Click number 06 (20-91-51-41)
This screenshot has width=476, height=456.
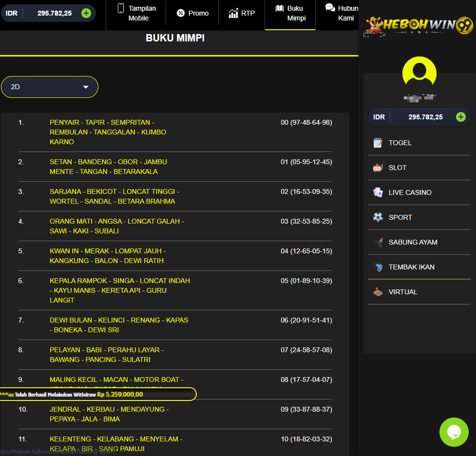[x=306, y=320]
